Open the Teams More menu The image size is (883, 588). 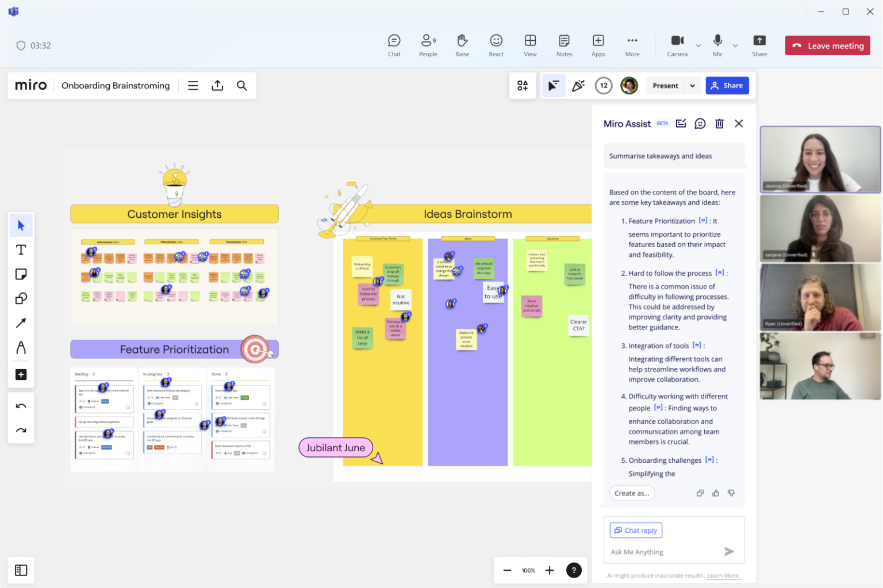632,45
